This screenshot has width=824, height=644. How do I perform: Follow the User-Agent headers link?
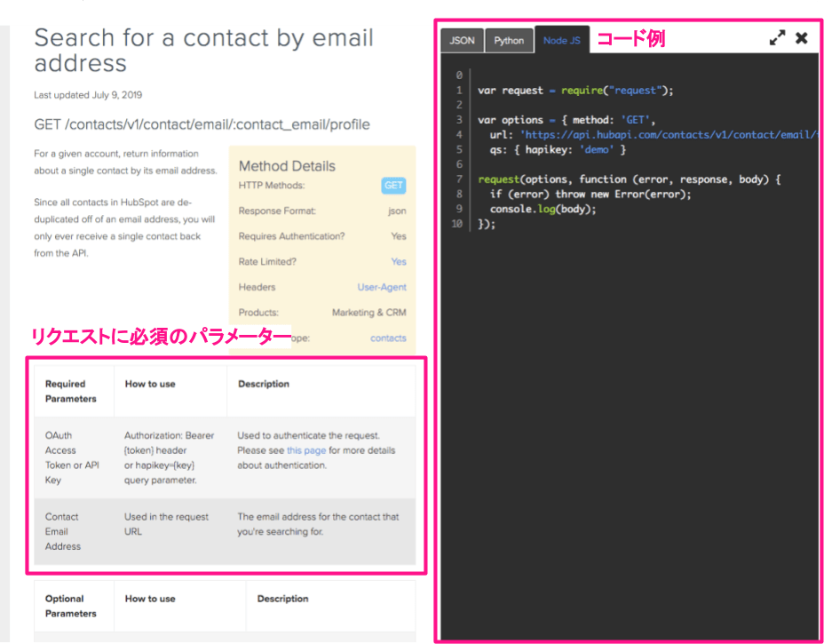coord(382,287)
